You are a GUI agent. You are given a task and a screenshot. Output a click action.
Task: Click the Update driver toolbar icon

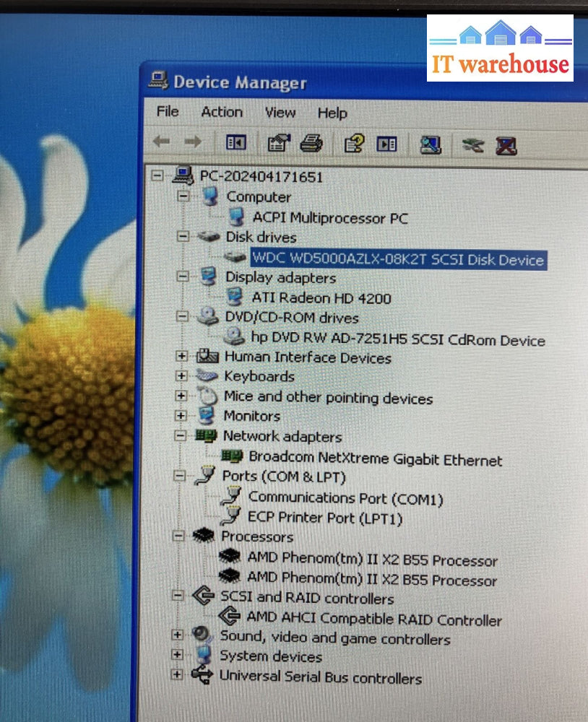pyautogui.click(x=473, y=146)
